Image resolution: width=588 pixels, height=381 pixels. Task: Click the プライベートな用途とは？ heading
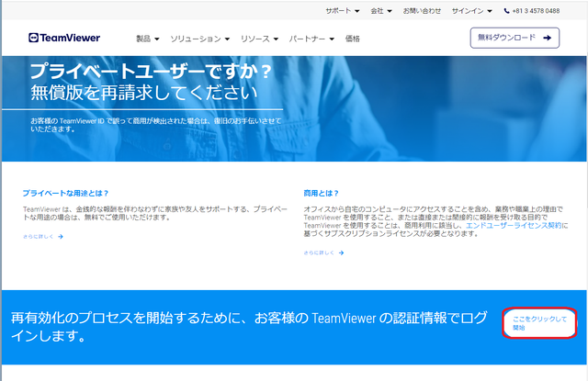65,194
